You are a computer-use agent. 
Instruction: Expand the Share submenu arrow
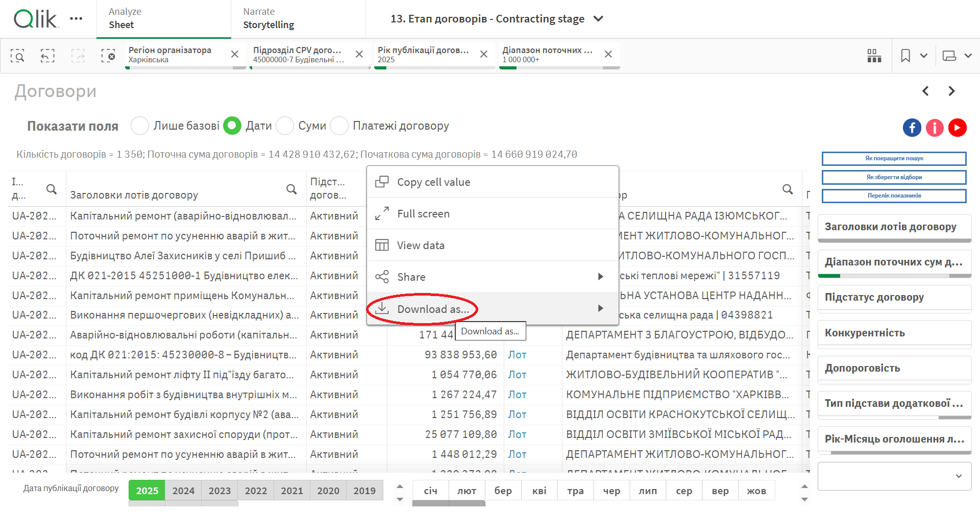[x=600, y=277]
